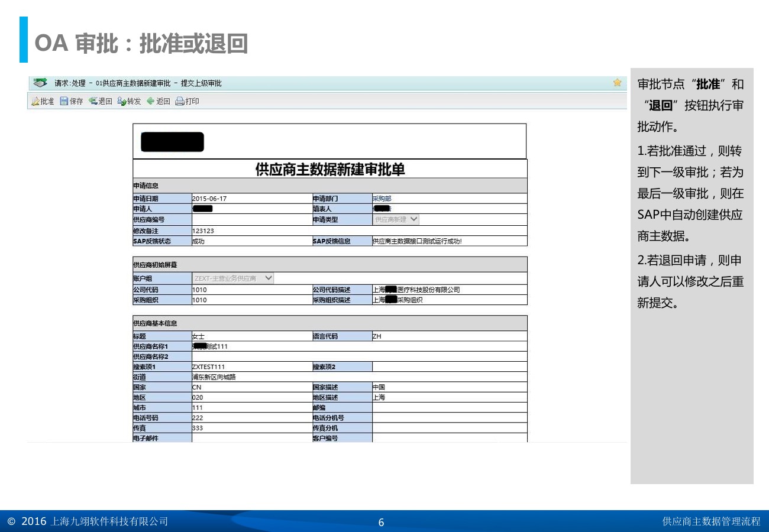Viewport: 769px width, 532px height.
Task: Click the empty 供应商名称2 field
Action: [358, 357]
